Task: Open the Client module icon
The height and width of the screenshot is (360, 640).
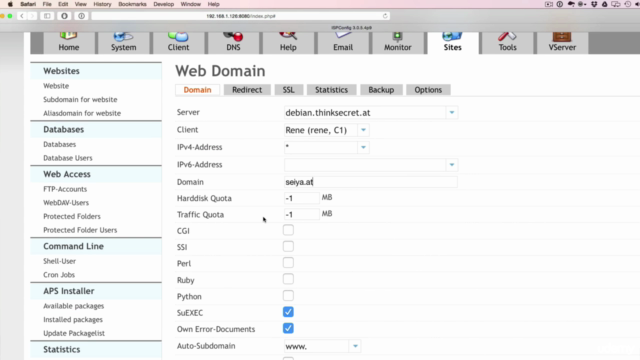Action: (178, 42)
